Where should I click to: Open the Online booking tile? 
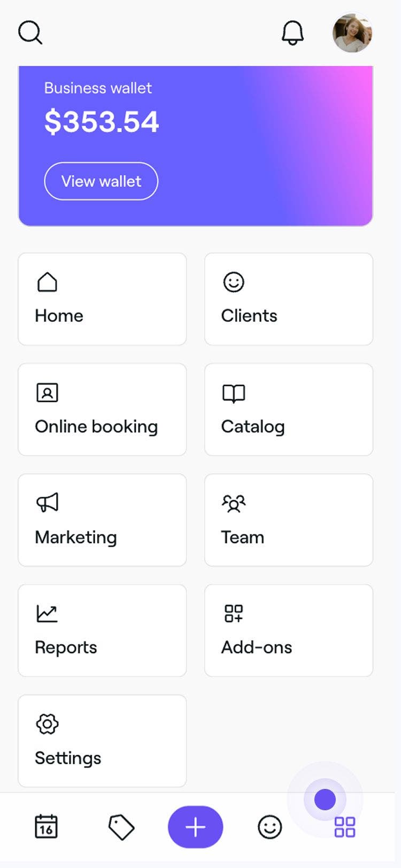pos(102,409)
